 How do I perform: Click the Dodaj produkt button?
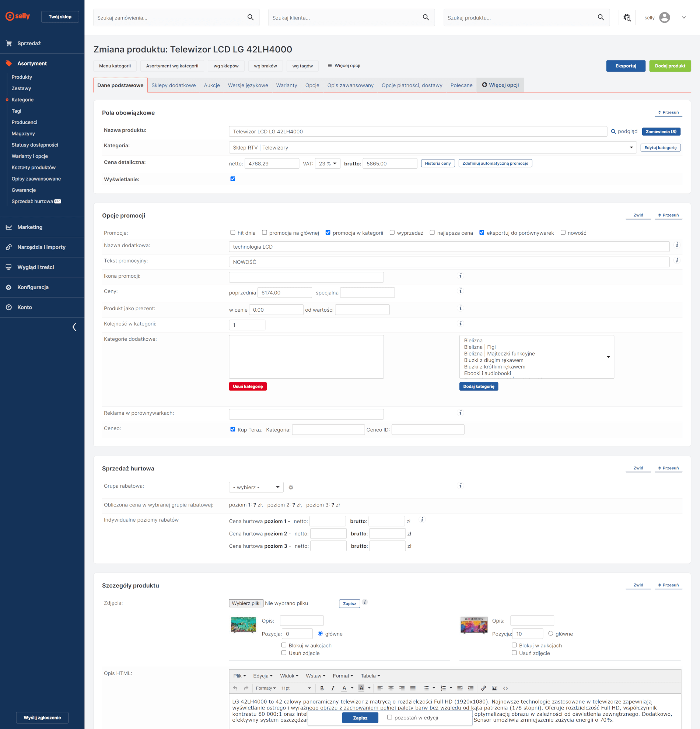click(670, 66)
